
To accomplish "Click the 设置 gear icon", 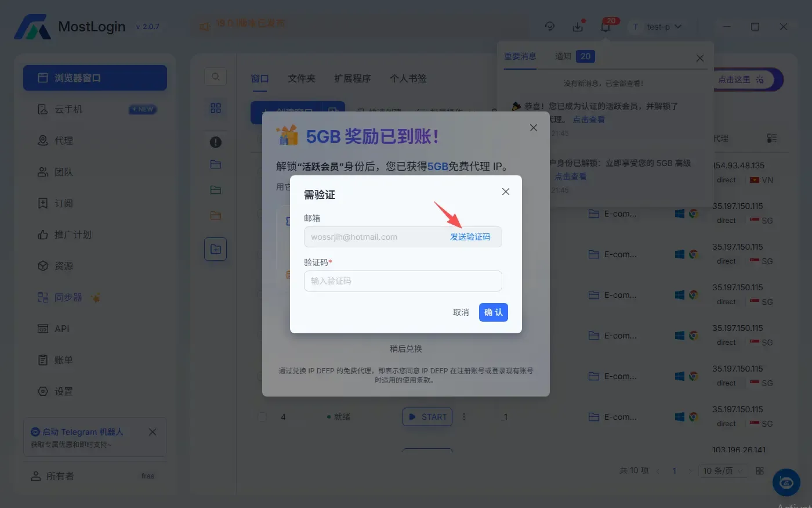I will click(x=43, y=391).
